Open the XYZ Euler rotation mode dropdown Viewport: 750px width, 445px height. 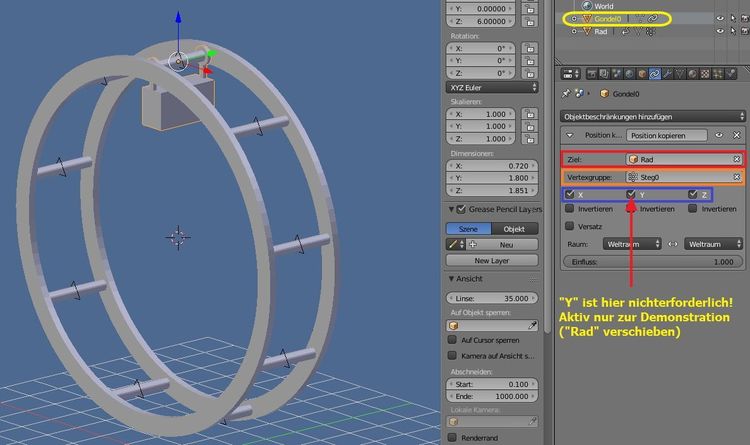click(492, 88)
